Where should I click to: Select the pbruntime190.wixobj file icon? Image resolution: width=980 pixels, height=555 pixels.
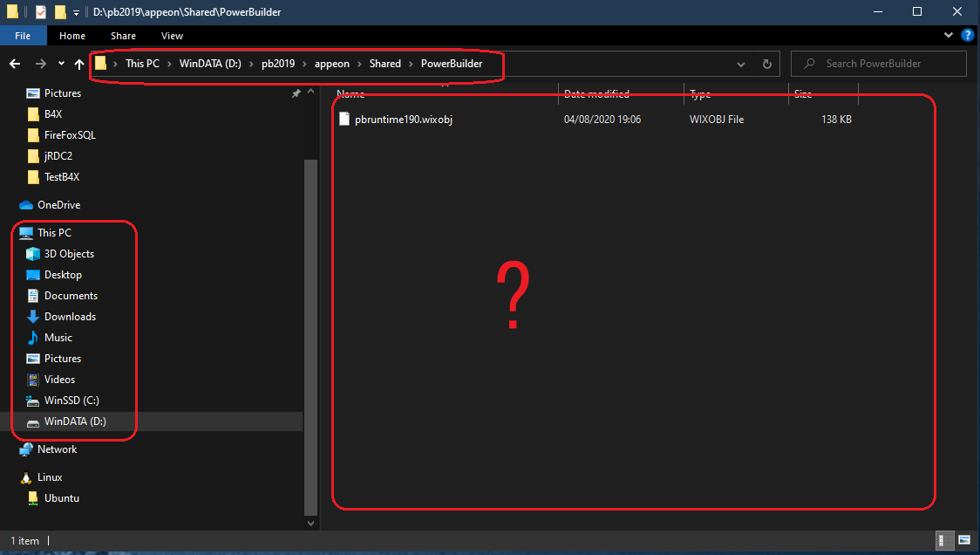(x=344, y=120)
